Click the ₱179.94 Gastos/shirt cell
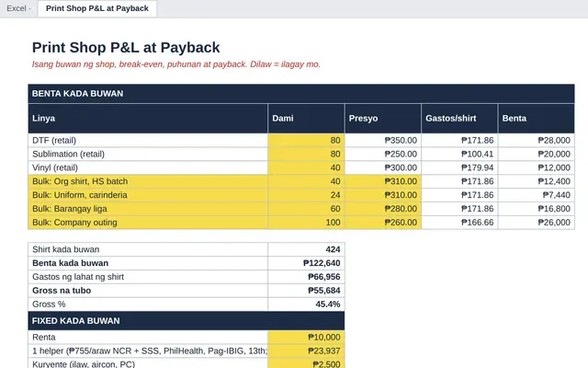Screen dimensions: 588x368 459,167
